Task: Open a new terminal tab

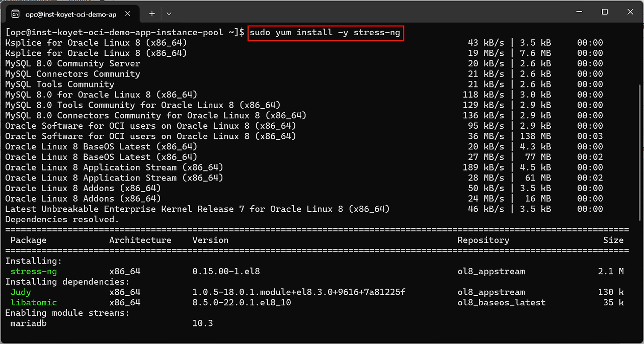Action: 151,14
